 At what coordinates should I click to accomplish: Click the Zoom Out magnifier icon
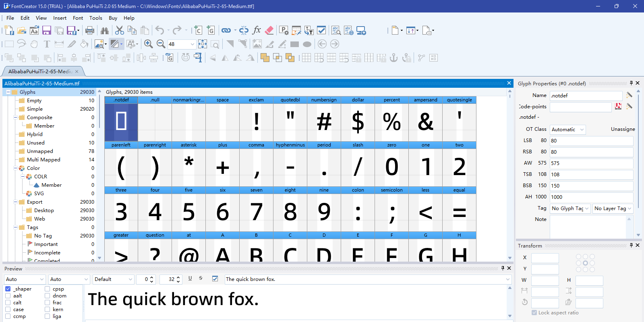tap(161, 44)
